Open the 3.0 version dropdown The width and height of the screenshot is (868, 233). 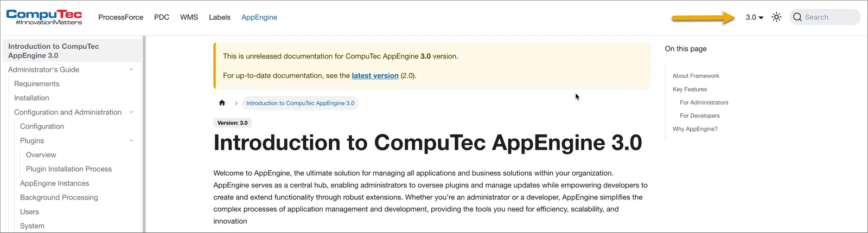pos(755,17)
